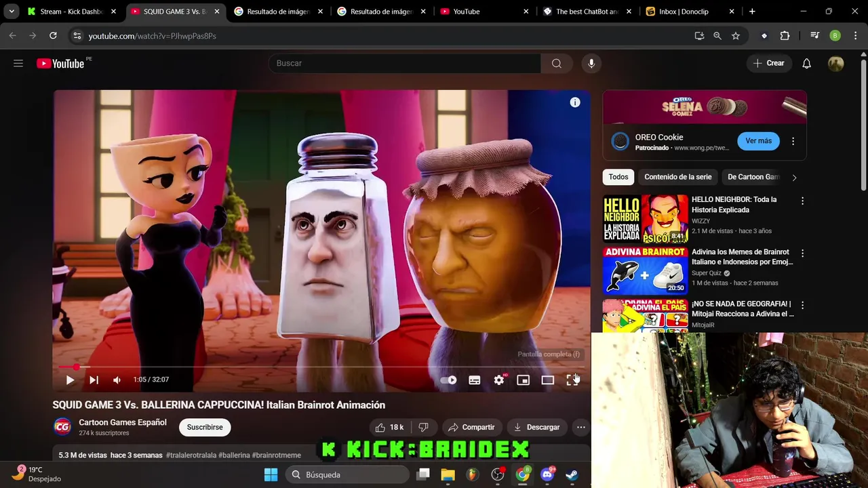The height and width of the screenshot is (488, 868).
Task: Bookmark this page with star
Action: (736, 36)
